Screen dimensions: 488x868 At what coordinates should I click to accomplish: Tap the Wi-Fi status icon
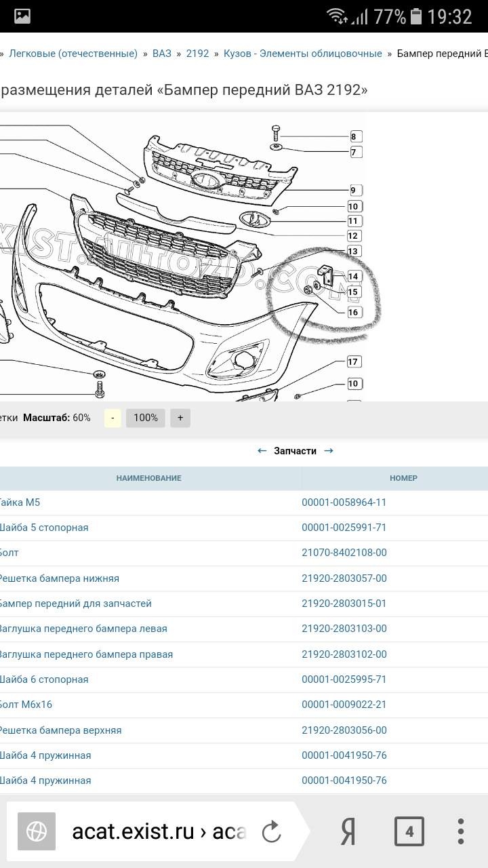(337, 16)
